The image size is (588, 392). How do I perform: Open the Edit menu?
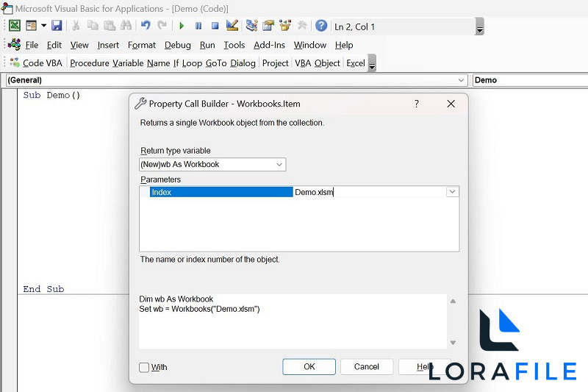pos(54,45)
